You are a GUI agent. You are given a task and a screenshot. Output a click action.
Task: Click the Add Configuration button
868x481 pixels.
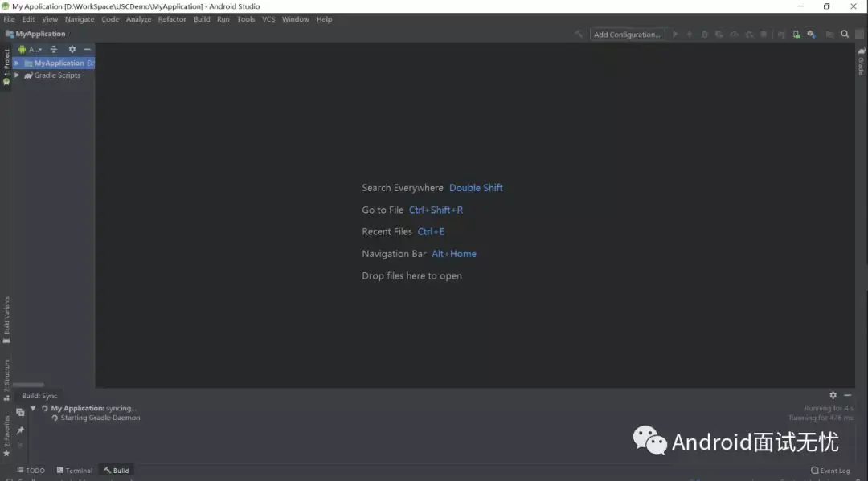pos(627,35)
